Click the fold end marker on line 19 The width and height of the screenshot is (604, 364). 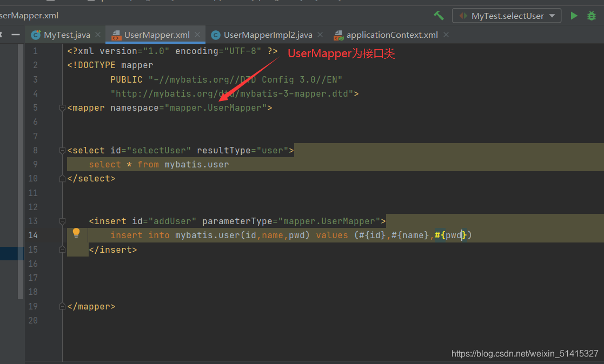click(x=62, y=307)
